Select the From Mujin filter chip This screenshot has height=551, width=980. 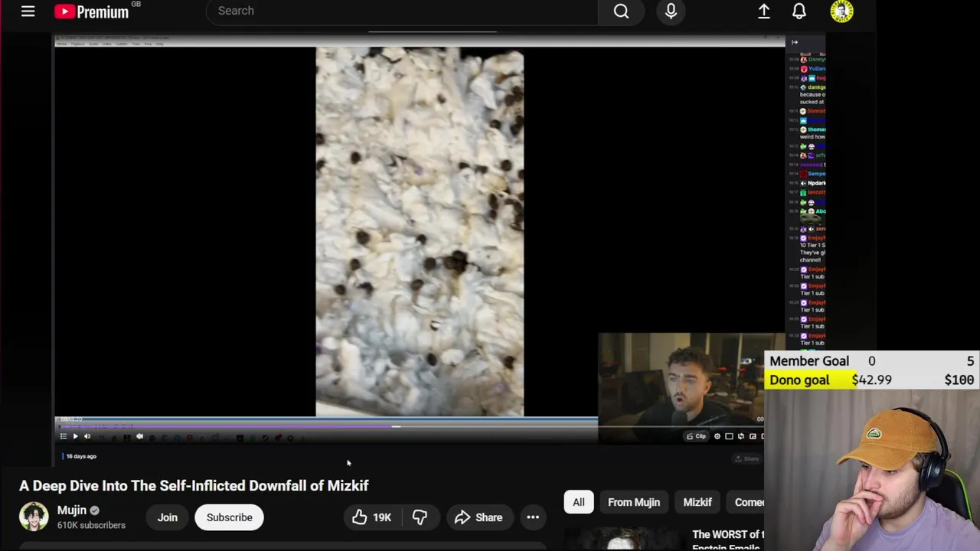point(634,502)
